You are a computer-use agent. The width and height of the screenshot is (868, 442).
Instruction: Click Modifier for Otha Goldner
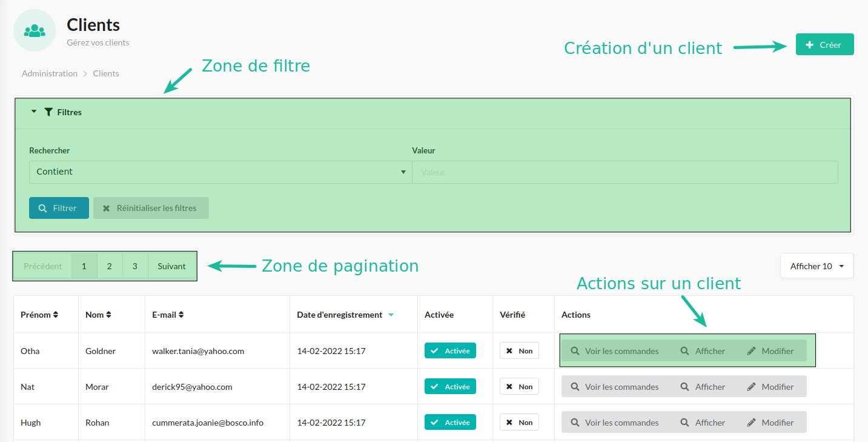coord(770,351)
